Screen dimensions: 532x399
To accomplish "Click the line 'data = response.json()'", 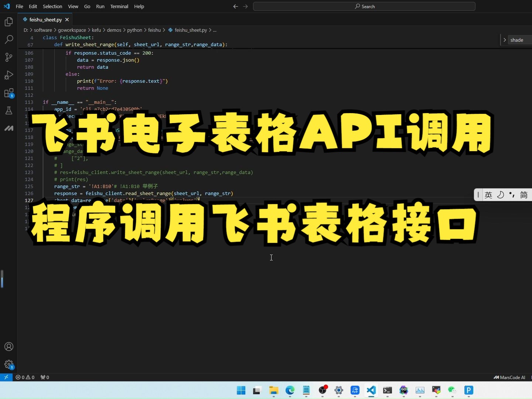I will (108, 60).
